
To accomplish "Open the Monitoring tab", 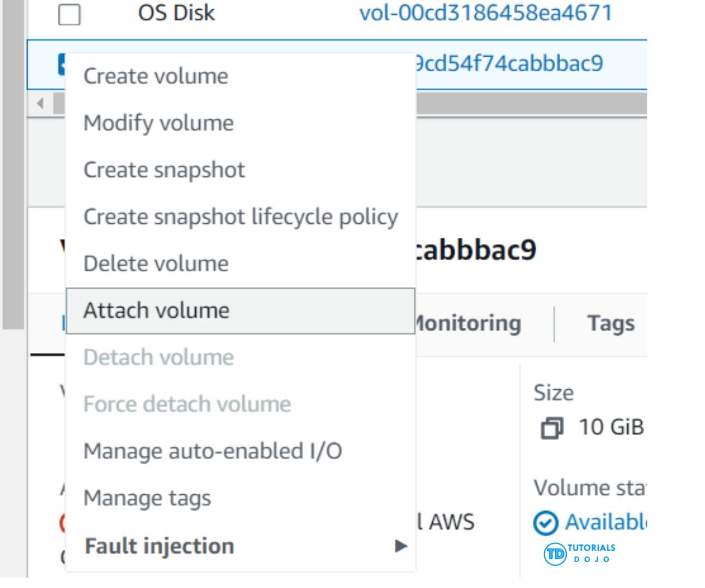I will 468,323.
